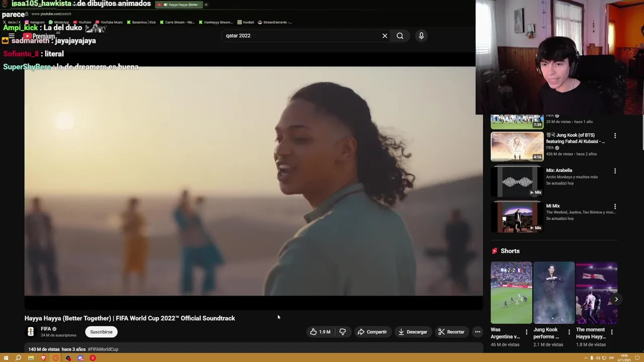
Task: Open the Hawkeyyy Stream bookmark
Action: (216, 22)
